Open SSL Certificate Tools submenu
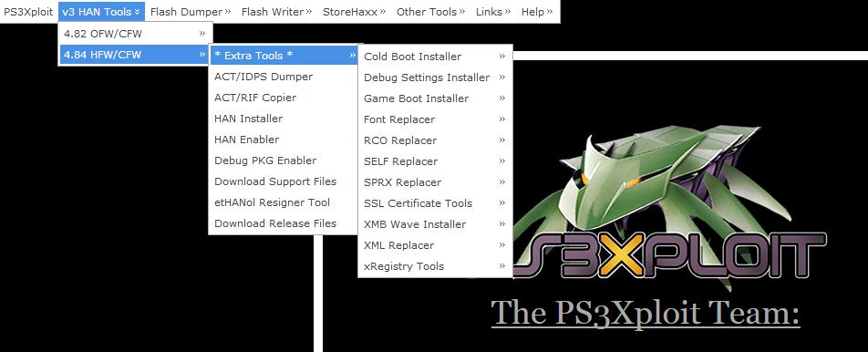Screen dimensions: 868x352 click(x=435, y=203)
